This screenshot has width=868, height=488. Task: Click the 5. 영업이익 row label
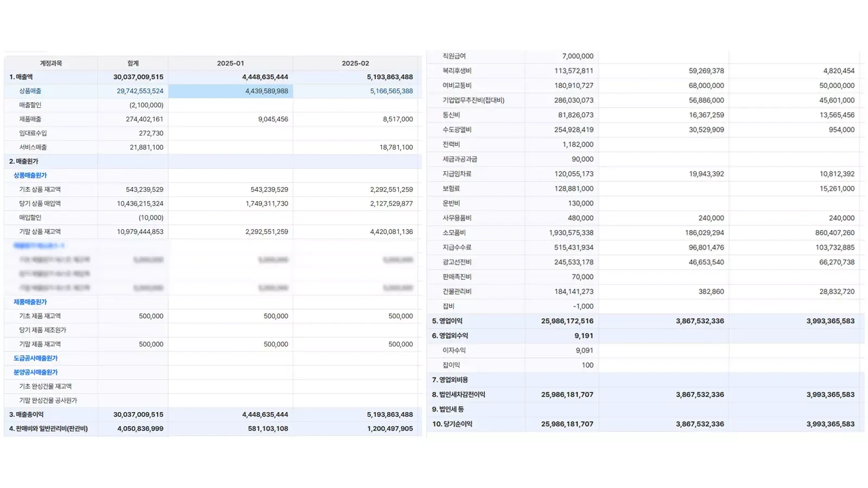(448, 321)
